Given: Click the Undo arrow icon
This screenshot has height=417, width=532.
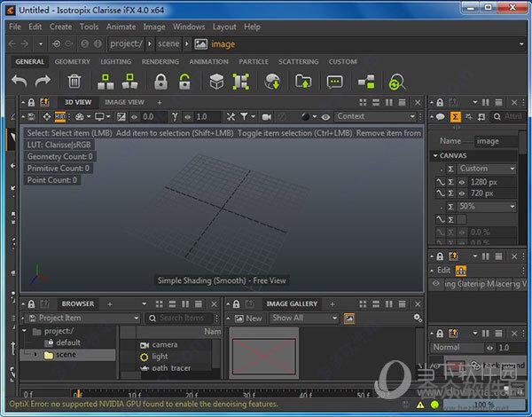Looking at the screenshot, I should tap(20, 82).
